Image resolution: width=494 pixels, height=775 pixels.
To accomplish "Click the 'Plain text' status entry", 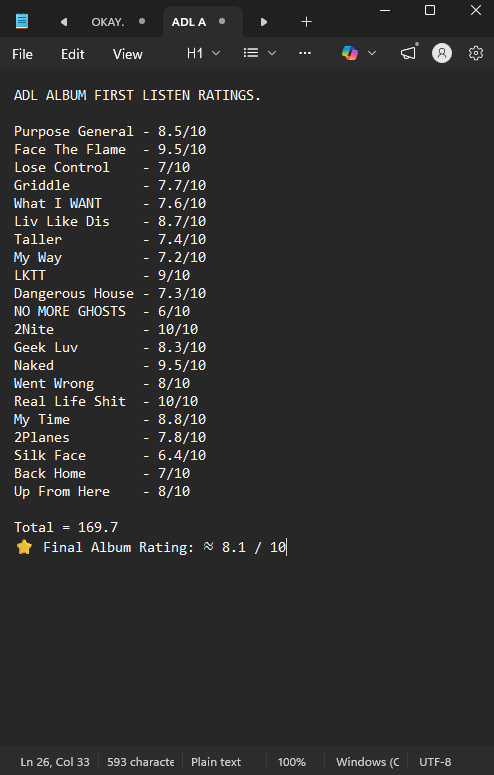I will pyautogui.click(x=216, y=762).
